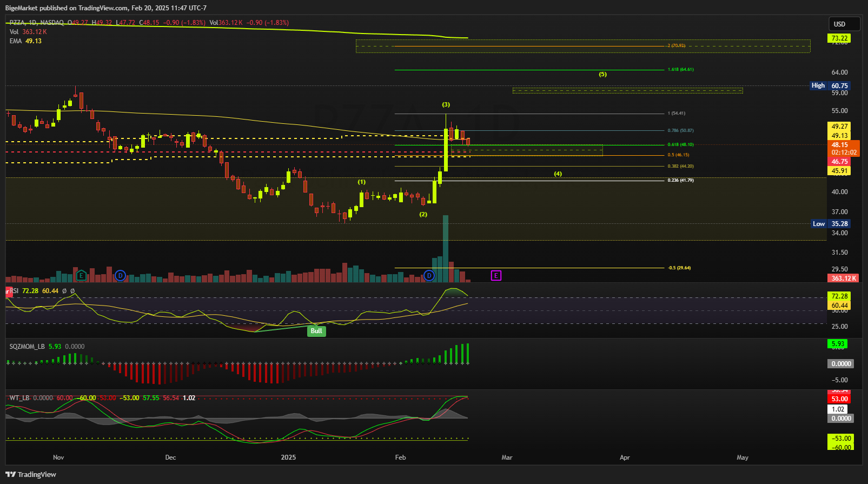
Task: Click the Low 35.28 price label
Action: (831, 223)
